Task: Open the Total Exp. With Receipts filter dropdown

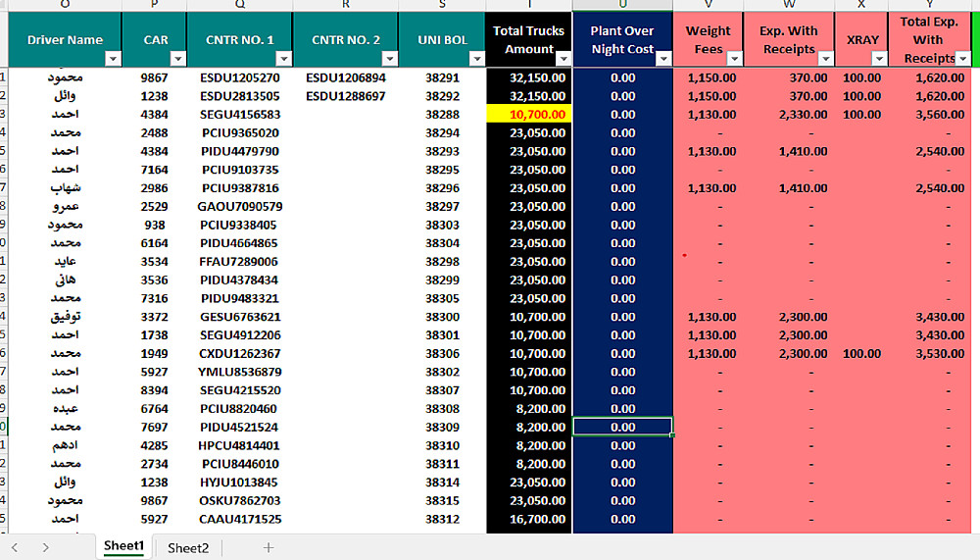Action: pos(963,59)
